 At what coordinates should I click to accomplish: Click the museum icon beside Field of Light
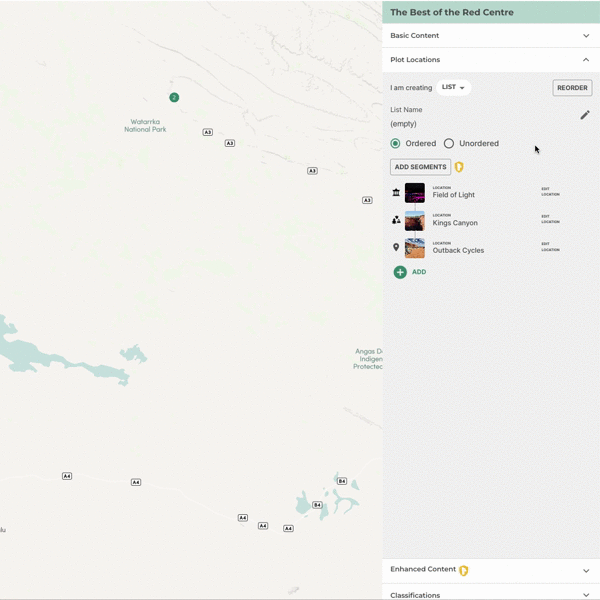point(396,192)
